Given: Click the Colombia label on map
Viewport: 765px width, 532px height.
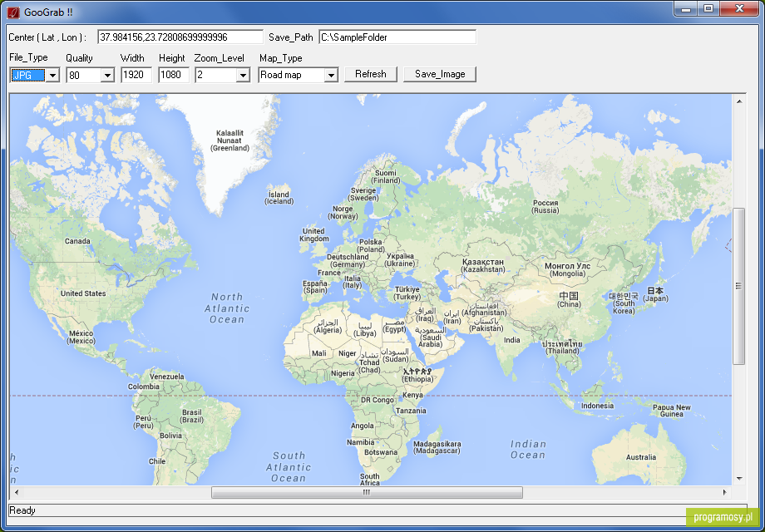Looking at the screenshot, I should click(143, 387).
